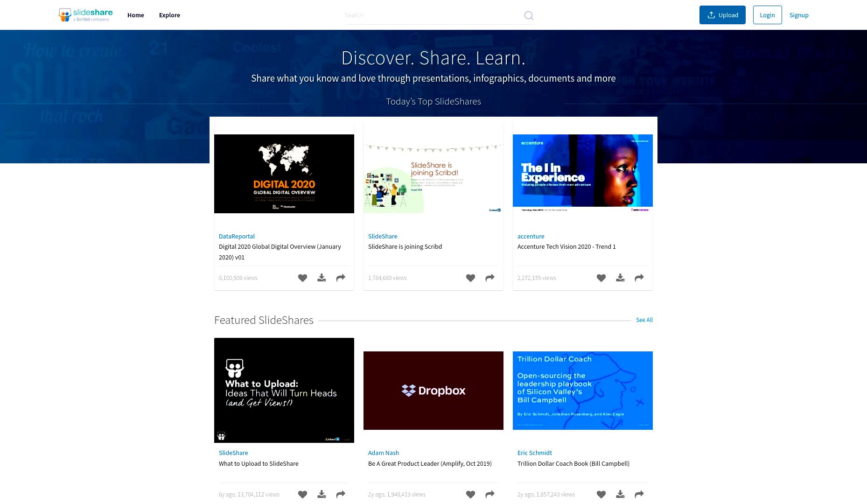Open Adam Nash author profile
867x504 pixels.
coord(384,453)
